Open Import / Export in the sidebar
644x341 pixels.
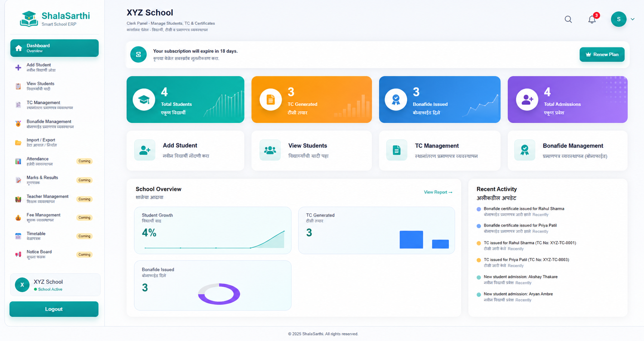55,142
